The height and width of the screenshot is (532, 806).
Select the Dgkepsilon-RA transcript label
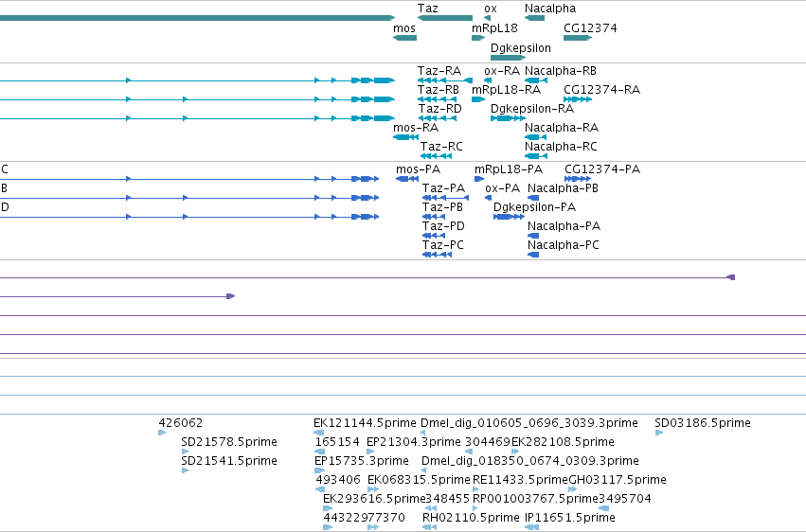click(x=532, y=109)
